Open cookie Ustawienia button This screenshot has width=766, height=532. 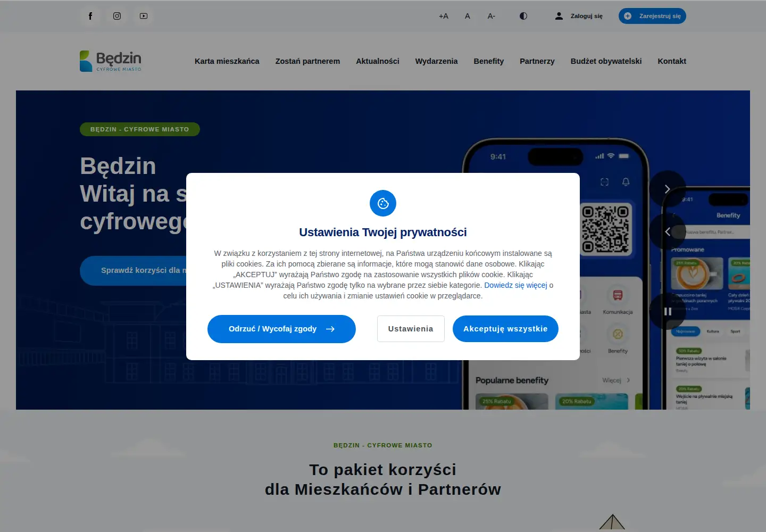click(411, 329)
